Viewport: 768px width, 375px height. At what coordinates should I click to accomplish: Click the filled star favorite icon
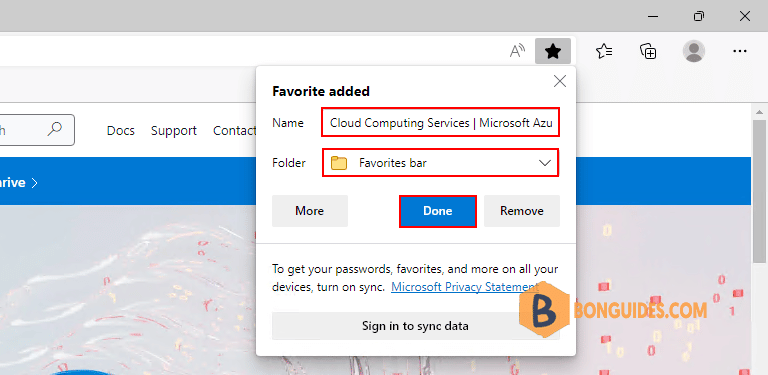click(x=553, y=51)
